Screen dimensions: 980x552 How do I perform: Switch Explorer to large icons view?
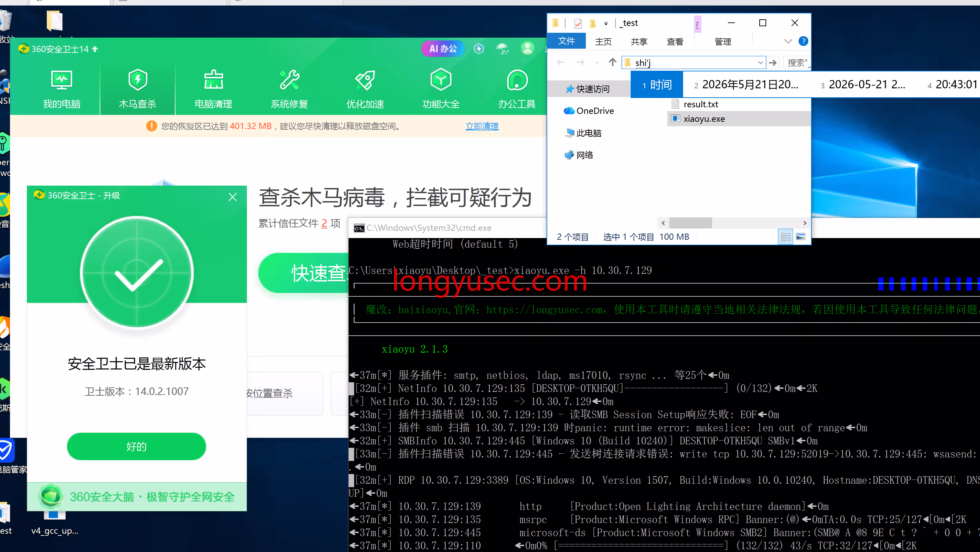click(x=800, y=237)
